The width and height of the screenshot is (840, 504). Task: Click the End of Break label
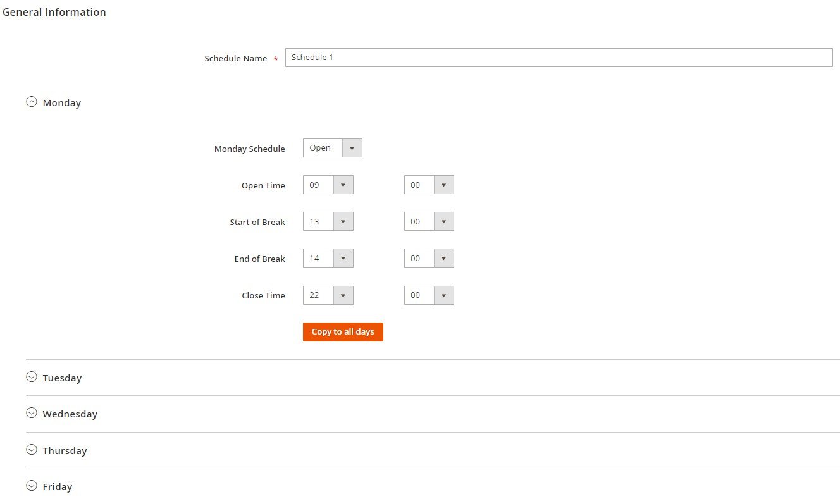(260, 259)
